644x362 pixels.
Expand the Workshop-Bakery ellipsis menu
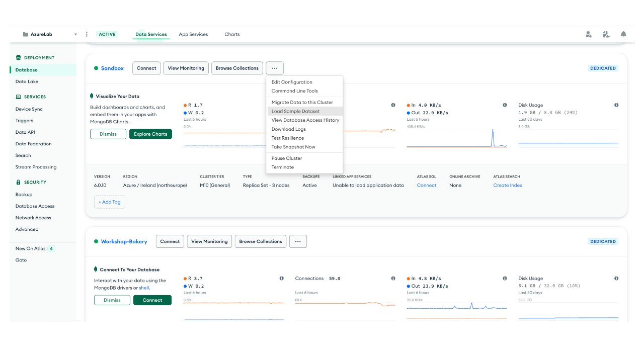point(298,241)
